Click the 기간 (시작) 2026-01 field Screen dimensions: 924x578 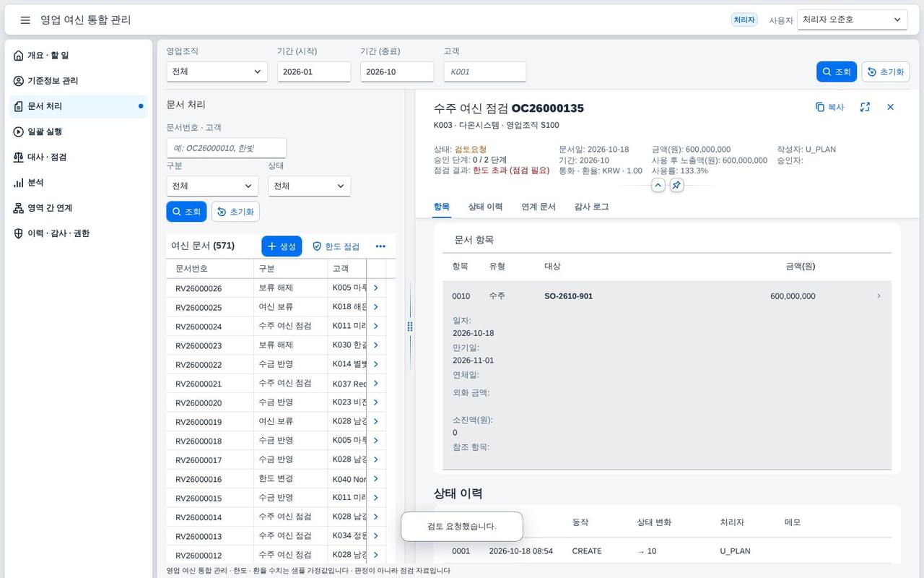314,72
